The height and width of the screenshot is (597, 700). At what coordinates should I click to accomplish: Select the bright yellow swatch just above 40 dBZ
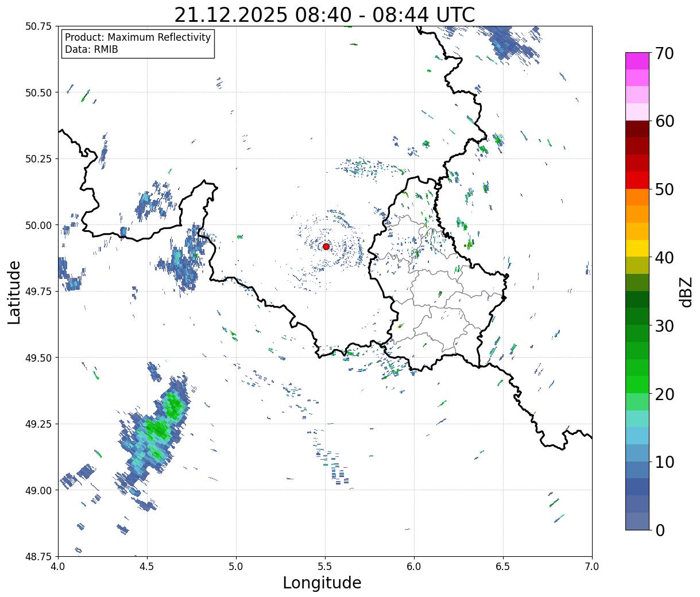point(637,248)
